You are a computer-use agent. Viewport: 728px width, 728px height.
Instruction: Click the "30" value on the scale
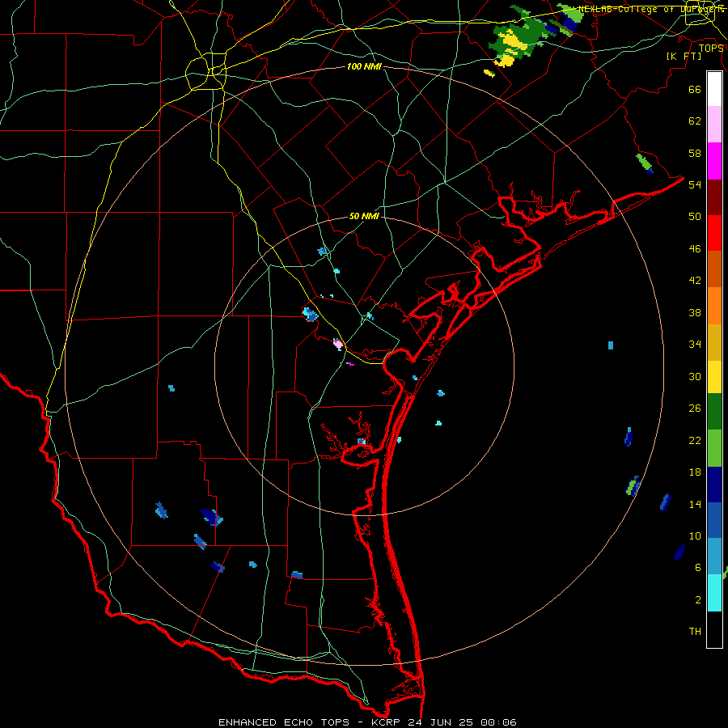pyautogui.click(x=695, y=376)
